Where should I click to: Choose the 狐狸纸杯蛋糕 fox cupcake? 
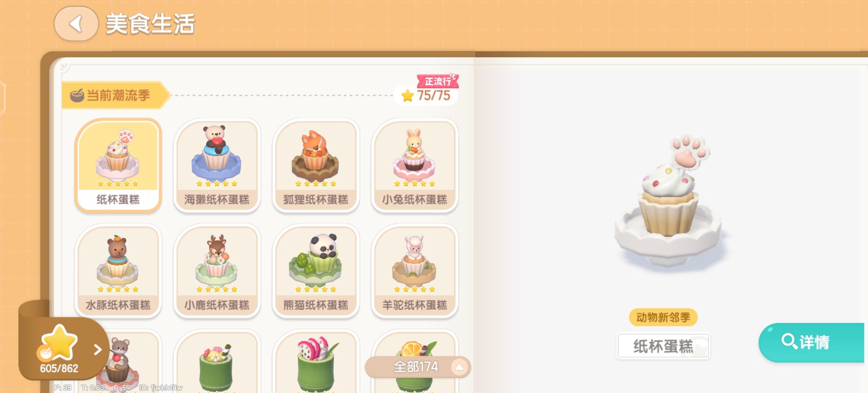[316, 166]
